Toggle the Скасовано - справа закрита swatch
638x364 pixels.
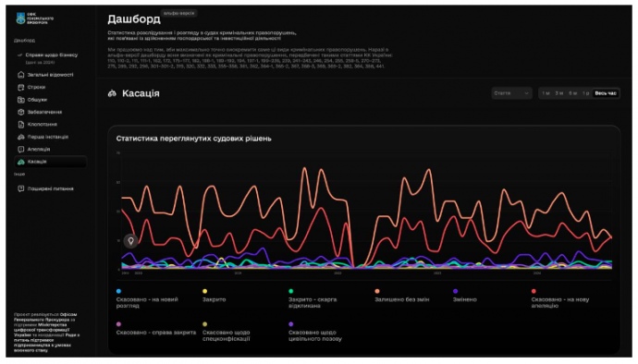(x=118, y=324)
